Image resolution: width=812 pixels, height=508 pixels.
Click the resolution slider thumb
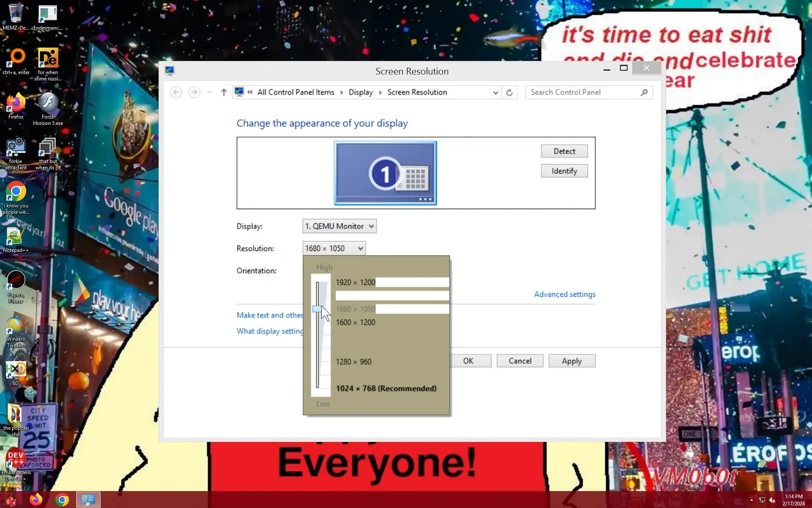(317, 309)
